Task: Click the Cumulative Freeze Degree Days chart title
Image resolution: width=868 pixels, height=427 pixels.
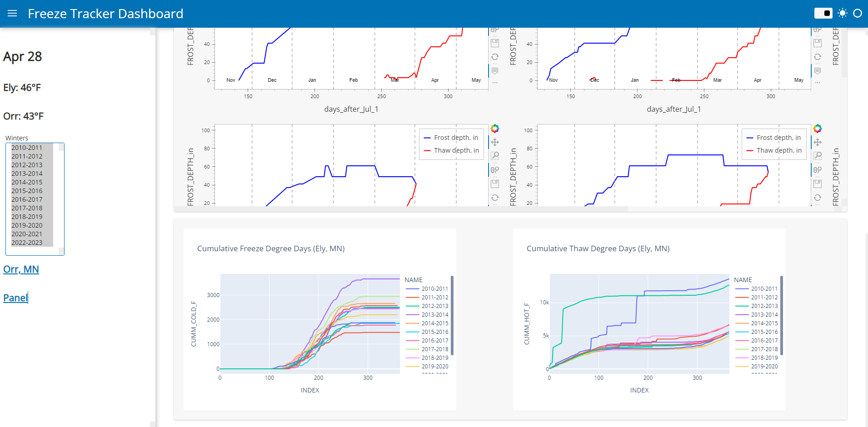Action: pyautogui.click(x=271, y=248)
